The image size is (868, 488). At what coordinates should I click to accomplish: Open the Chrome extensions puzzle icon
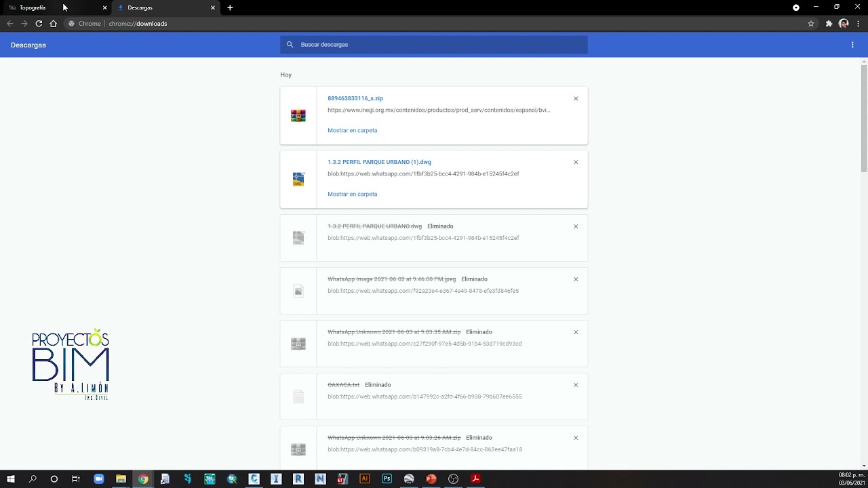pyautogui.click(x=829, y=24)
